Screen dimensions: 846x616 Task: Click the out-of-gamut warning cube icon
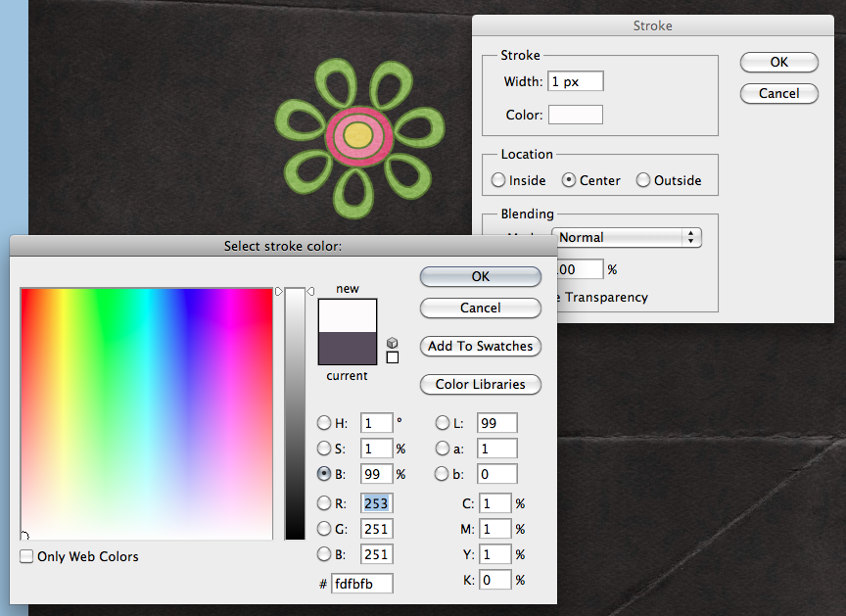[393, 343]
